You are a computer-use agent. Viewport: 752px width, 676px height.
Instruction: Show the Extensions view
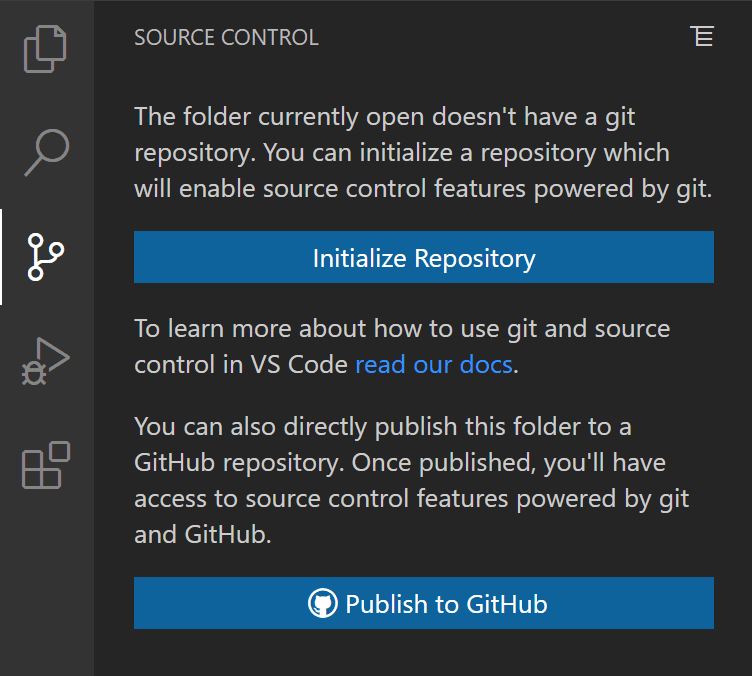pyautogui.click(x=46, y=465)
